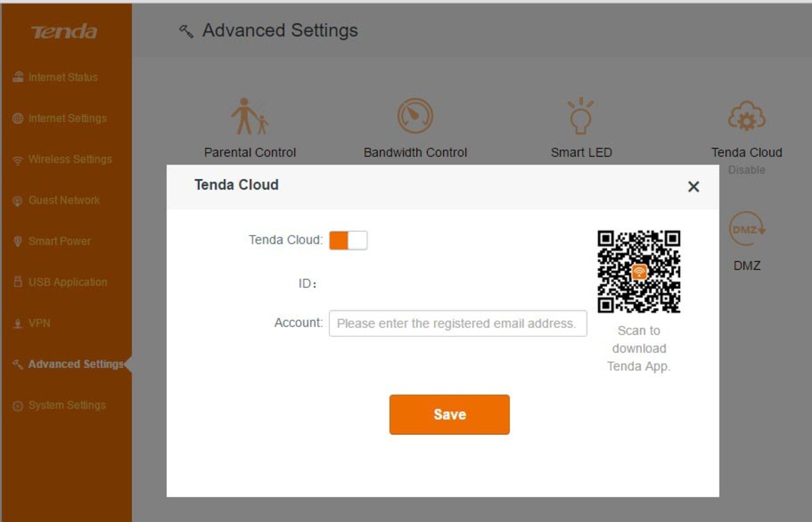Click the "Scan to download Tenda App." text
Viewport: 812px width, 522px height.
click(638, 348)
